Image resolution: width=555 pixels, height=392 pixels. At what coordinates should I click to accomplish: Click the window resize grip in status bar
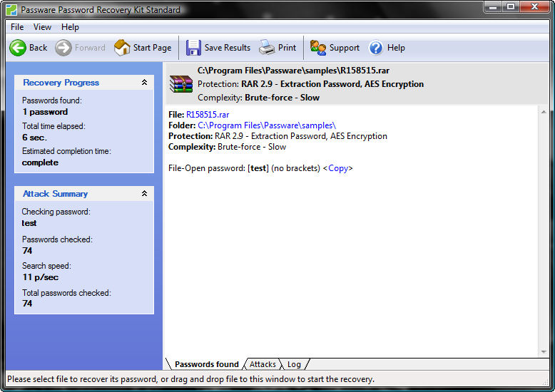[546, 382]
